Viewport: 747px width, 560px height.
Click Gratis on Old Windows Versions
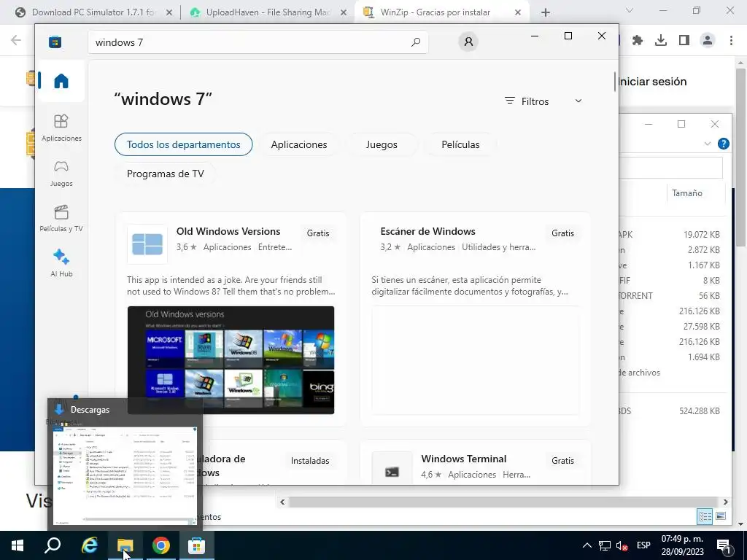[x=318, y=233]
